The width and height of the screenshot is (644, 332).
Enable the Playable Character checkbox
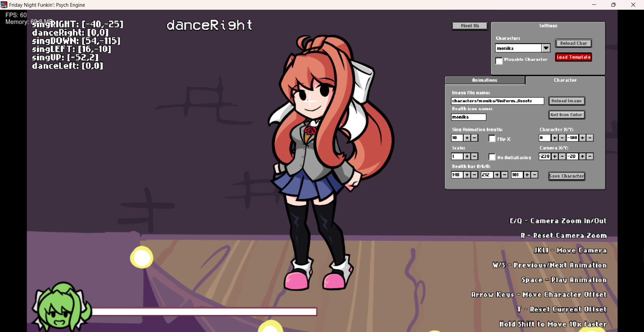499,61
